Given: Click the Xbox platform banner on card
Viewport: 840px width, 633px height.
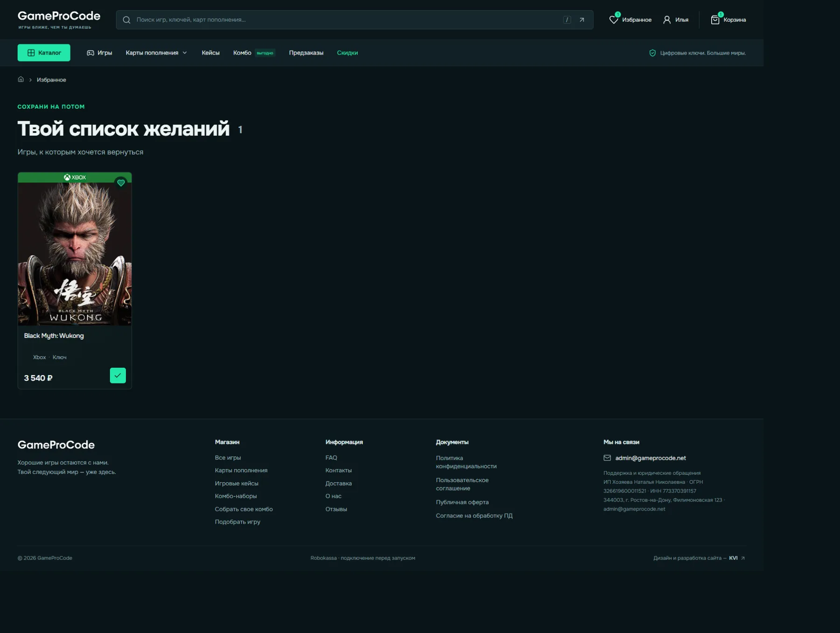Looking at the screenshot, I should pyautogui.click(x=75, y=177).
